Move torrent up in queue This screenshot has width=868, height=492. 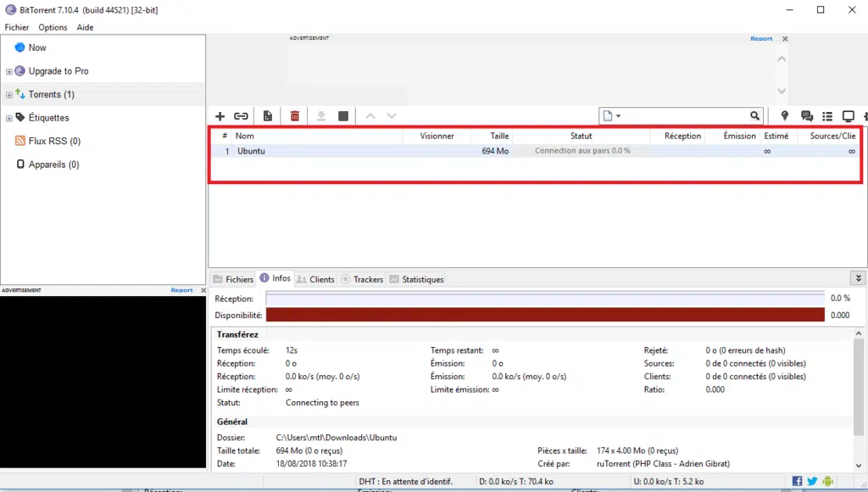(x=370, y=116)
